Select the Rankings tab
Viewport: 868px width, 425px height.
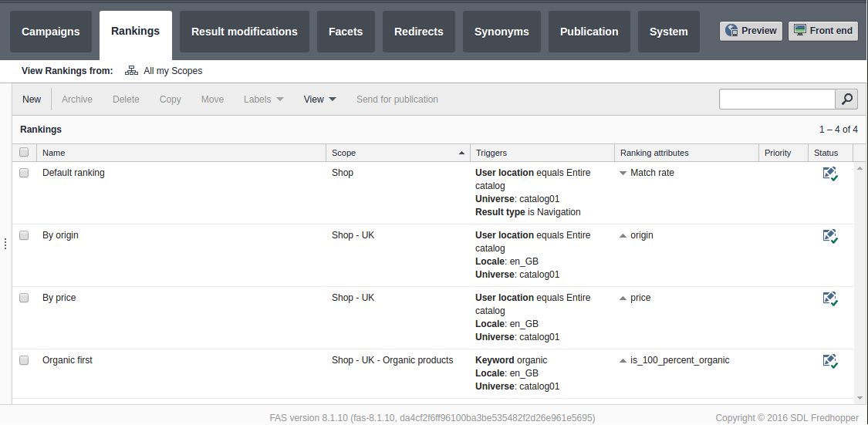click(136, 34)
